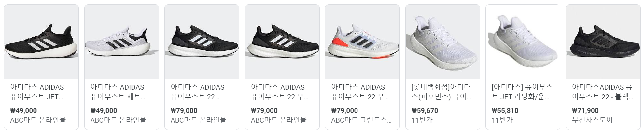The image size is (644, 134).
Task: Visit ABC마트 온라인몰 seller under first ₩79,000
Action: click(198, 120)
